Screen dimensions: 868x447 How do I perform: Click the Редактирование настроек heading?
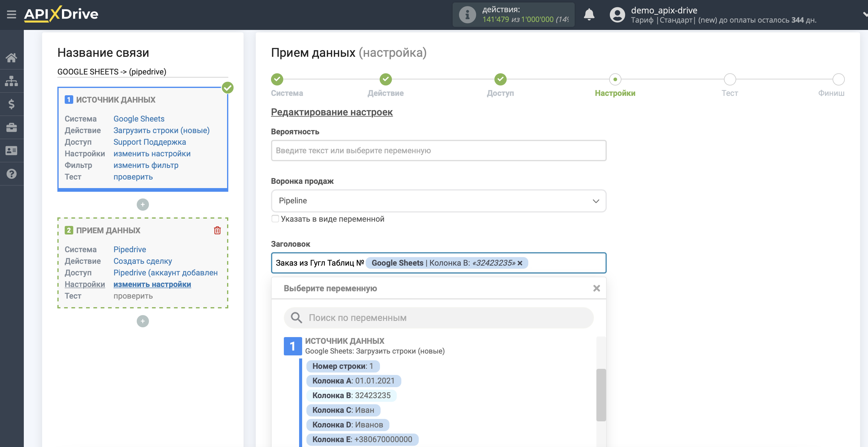(x=331, y=112)
